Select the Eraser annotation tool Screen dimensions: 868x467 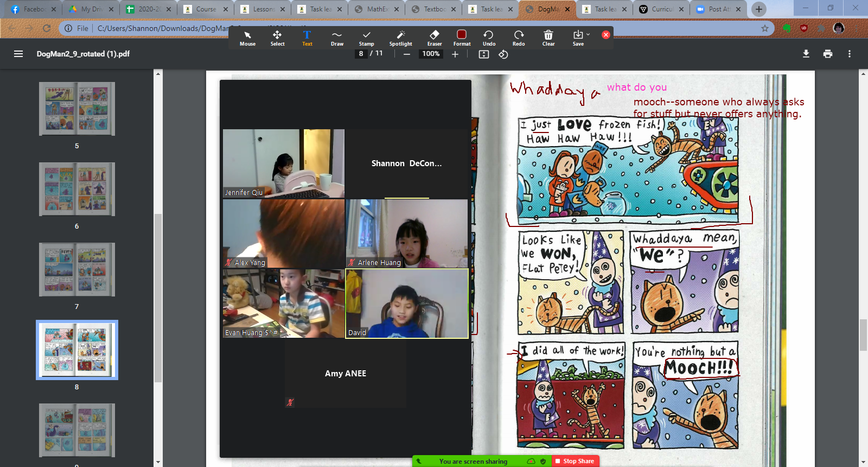click(435, 38)
